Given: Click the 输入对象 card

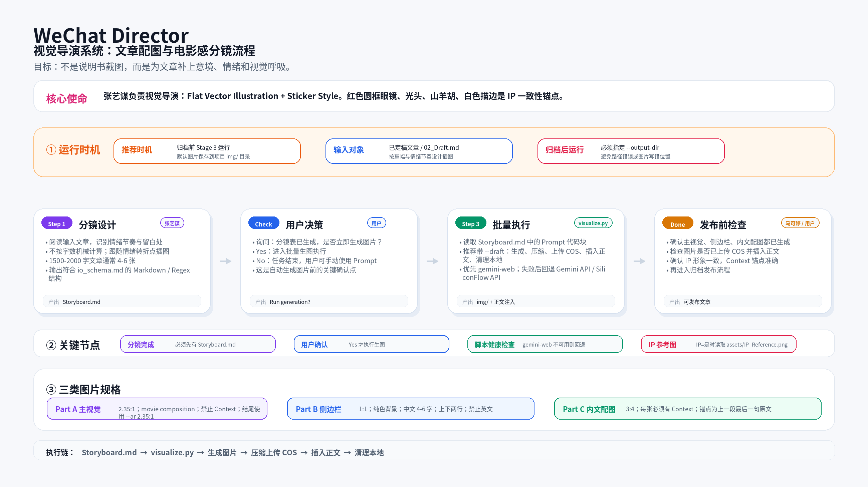Looking at the screenshot, I should pyautogui.click(x=419, y=151).
